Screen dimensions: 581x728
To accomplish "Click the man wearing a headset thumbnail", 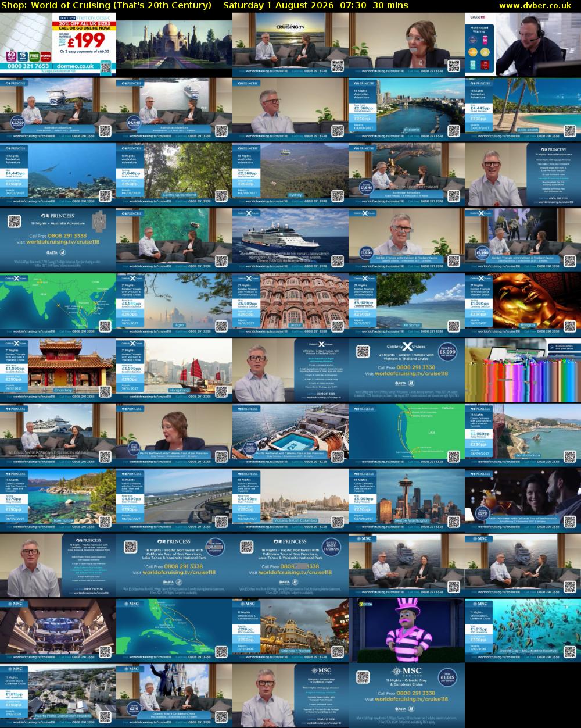I will point(523,44).
